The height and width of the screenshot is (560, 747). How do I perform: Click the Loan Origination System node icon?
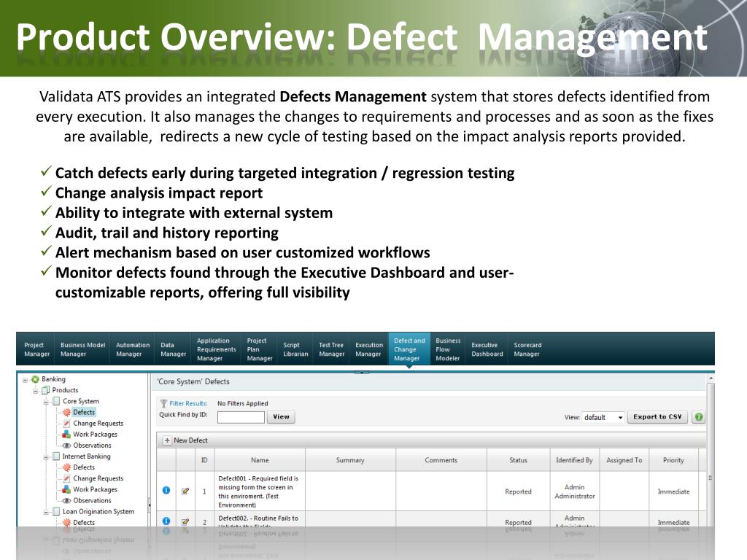click(56, 512)
